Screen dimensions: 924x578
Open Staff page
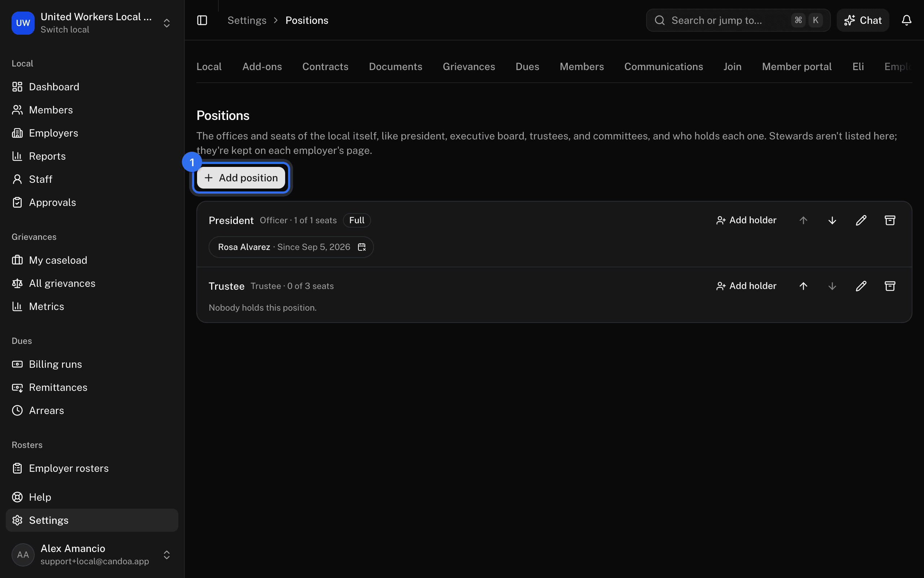(x=92, y=179)
